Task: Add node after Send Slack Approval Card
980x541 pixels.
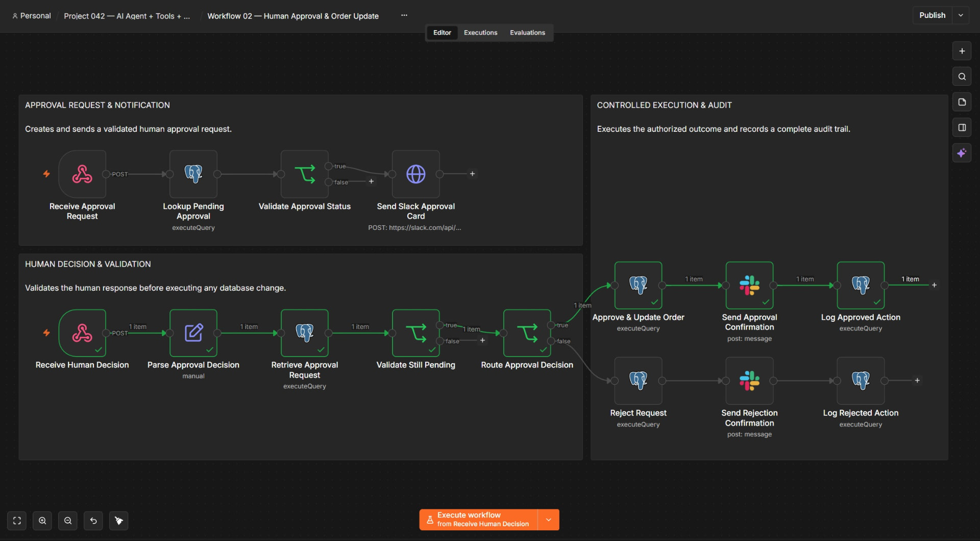Action: pyautogui.click(x=472, y=174)
